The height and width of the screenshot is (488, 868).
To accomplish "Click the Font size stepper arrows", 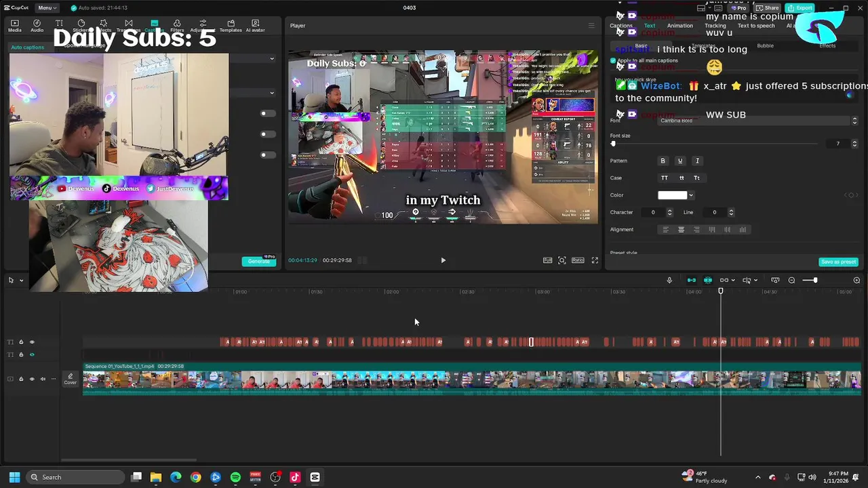I will tap(854, 144).
